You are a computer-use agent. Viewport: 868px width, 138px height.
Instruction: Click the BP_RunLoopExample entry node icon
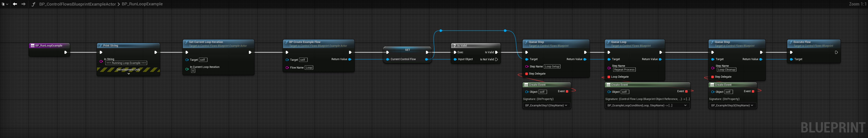pos(33,46)
